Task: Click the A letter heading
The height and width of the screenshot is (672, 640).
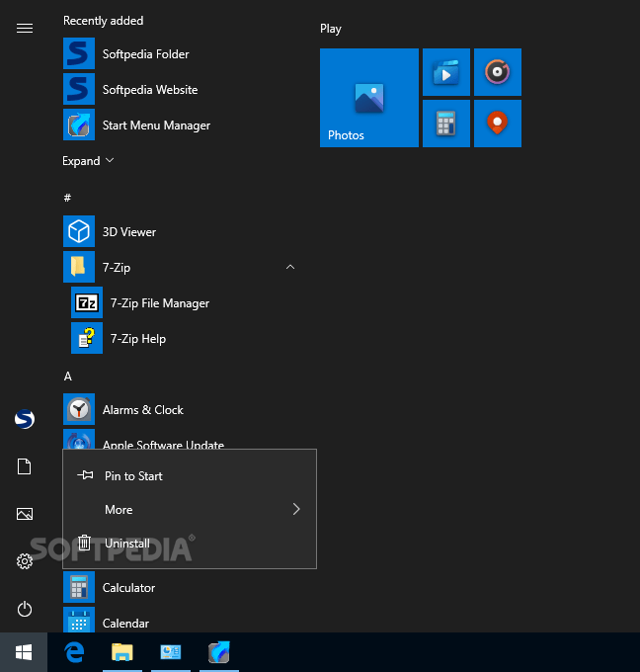Action: coord(68,377)
